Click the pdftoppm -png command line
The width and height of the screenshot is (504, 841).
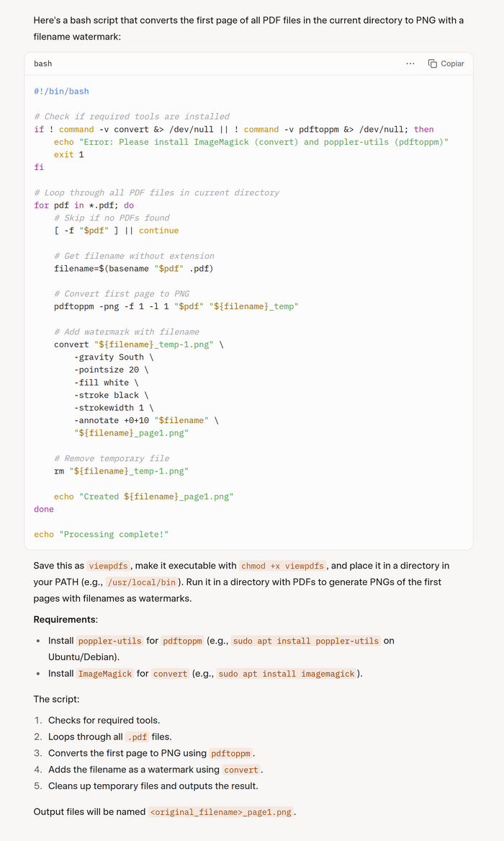(x=176, y=307)
